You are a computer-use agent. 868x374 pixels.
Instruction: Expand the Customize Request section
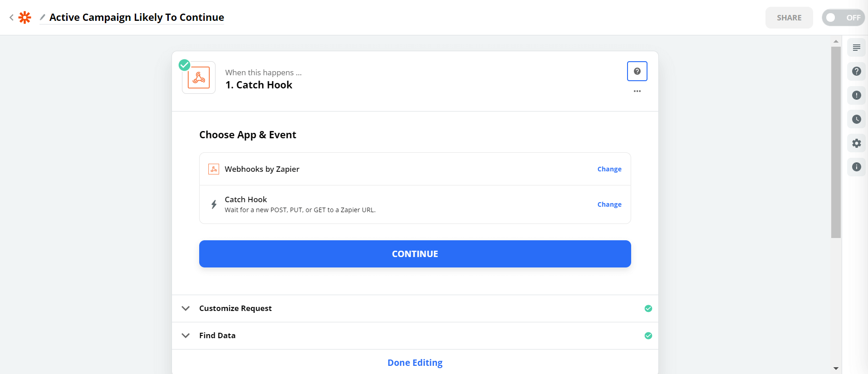pos(235,308)
